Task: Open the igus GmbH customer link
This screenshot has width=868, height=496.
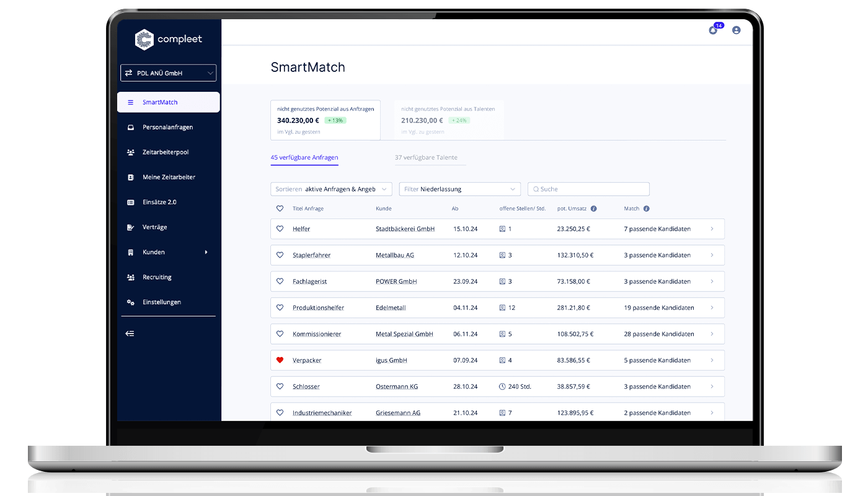Action: point(391,360)
